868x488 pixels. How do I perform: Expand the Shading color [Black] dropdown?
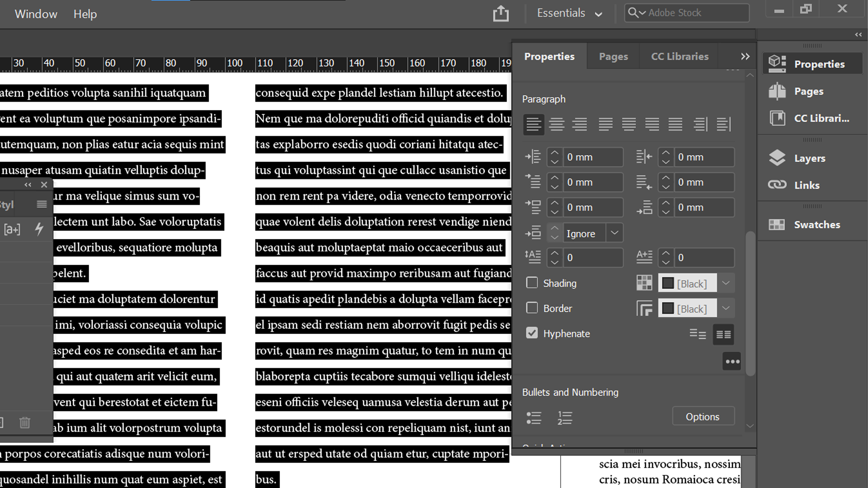[x=726, y=283]
